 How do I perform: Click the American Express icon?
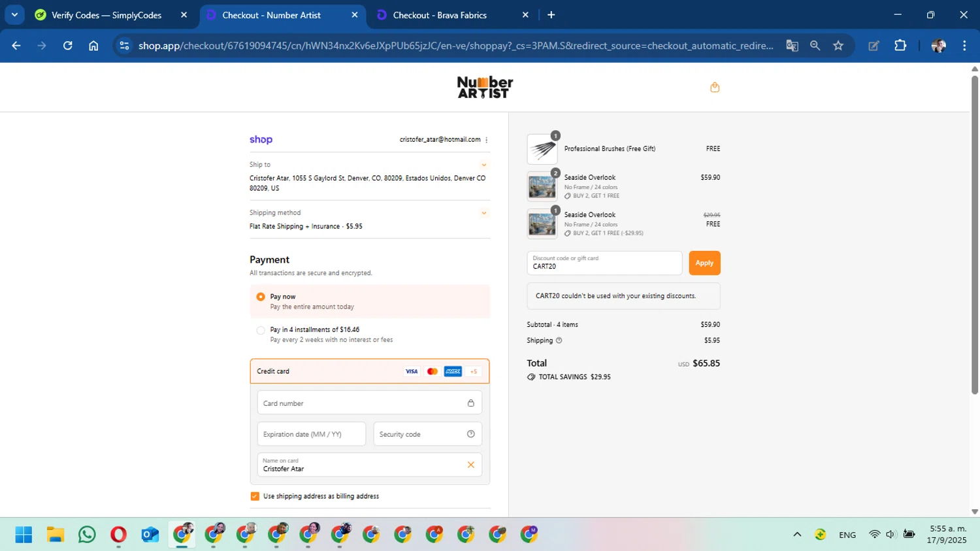pyautogui.click(x=453, y=371)
